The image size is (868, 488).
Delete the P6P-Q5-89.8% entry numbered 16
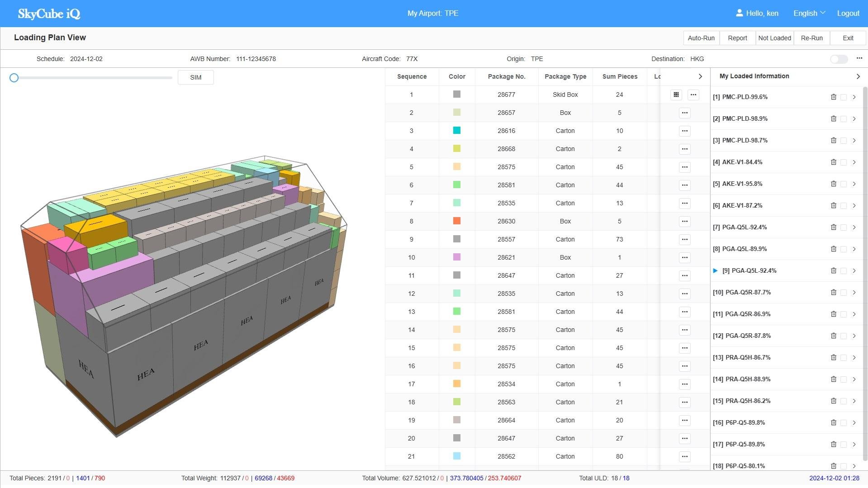tap(833, 422)
